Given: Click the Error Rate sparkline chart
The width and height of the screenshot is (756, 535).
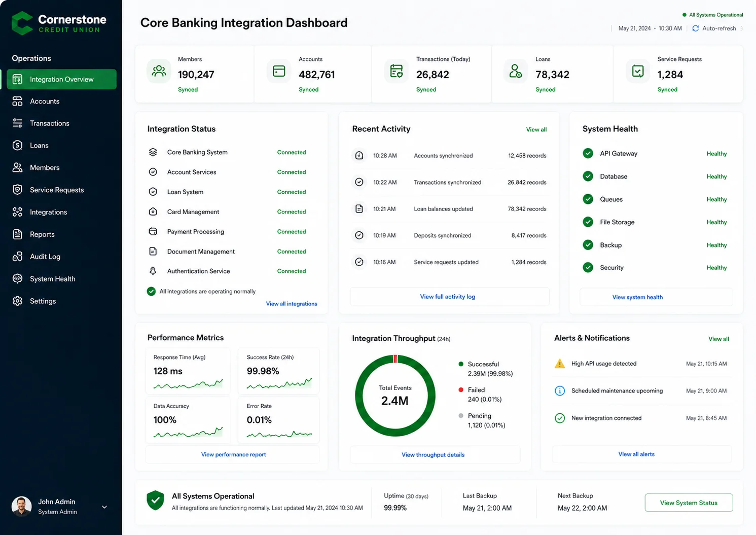Looking at the screenshot, I should (x=279, y=434).
